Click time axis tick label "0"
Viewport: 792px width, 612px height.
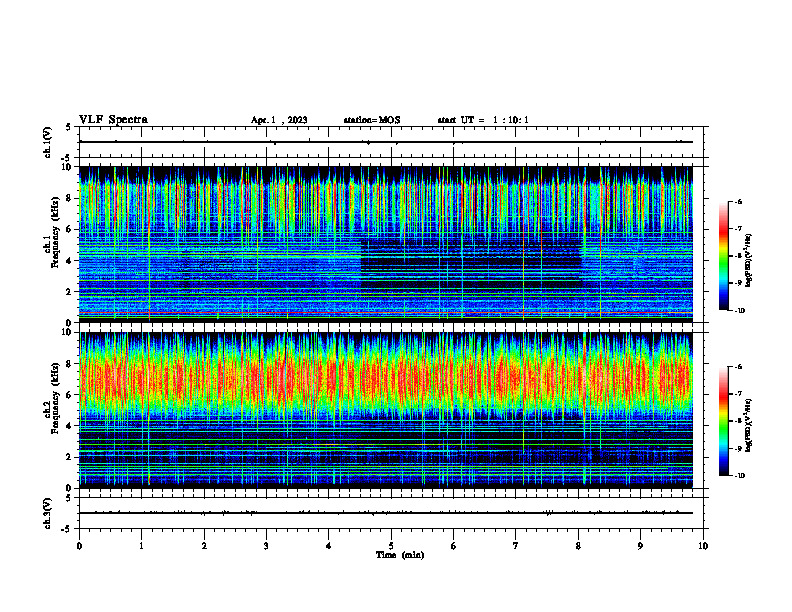(79, 546)
